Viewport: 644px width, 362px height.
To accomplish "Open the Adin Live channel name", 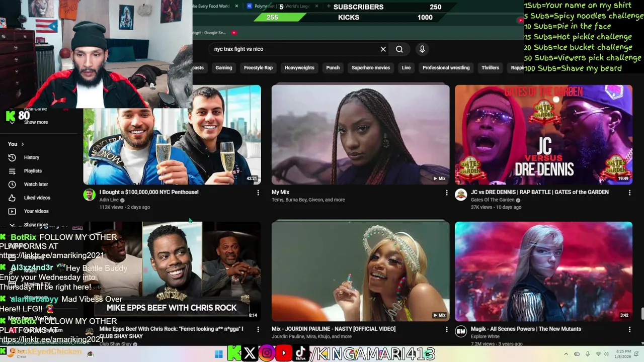I will tap(109, 200).
